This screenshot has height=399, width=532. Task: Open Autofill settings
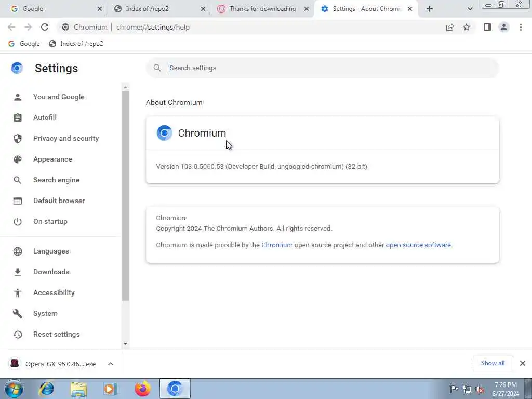pos(45,117)
